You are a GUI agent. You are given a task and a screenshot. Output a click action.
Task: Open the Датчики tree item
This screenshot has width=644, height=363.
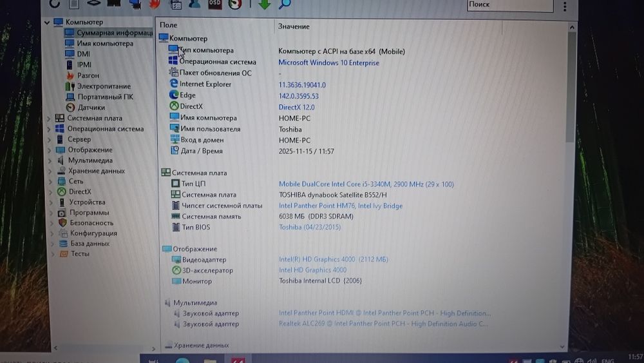[x=91, y=108]
